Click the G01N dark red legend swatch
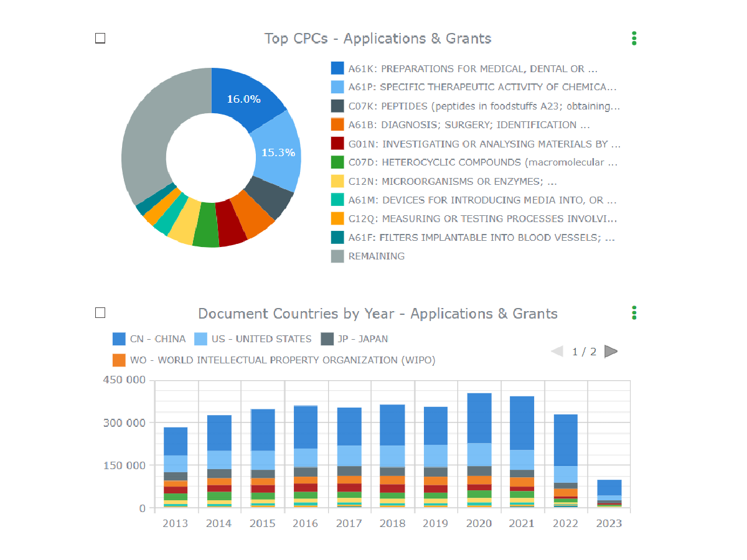The height and width of the screenshot is (560, 747). (x=337, y=144)
